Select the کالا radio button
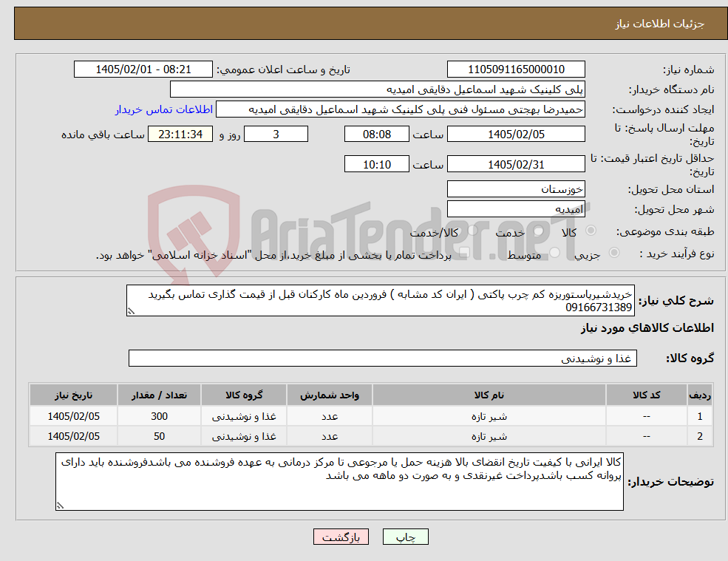Screen dimensions: 728x561 591,231
